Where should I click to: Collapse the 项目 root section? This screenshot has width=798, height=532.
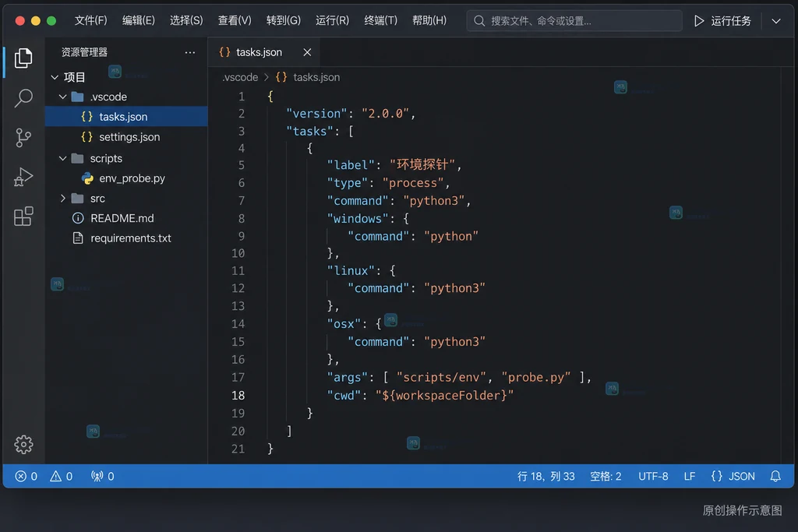(55, 77)
